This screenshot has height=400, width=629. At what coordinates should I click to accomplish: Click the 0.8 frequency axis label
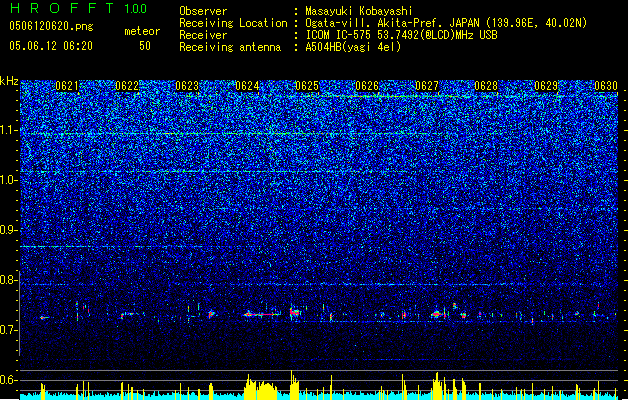[9, 280]
